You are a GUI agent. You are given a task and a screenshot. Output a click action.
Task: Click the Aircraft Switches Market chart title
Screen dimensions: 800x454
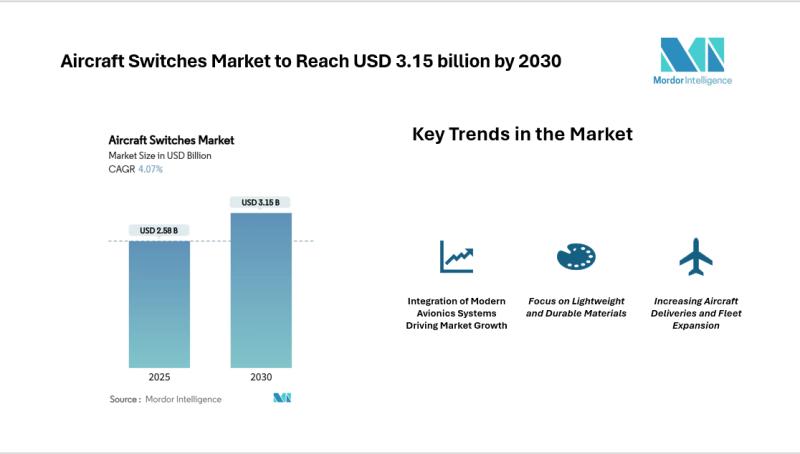click(171, 140)
